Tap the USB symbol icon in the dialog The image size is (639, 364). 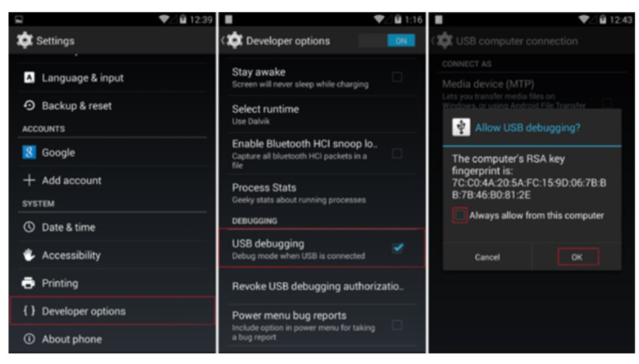pos(461,127)
